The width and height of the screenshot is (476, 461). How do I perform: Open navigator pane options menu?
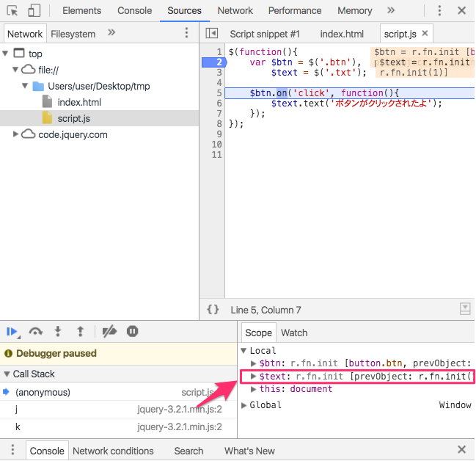click(x=186, y=32)
